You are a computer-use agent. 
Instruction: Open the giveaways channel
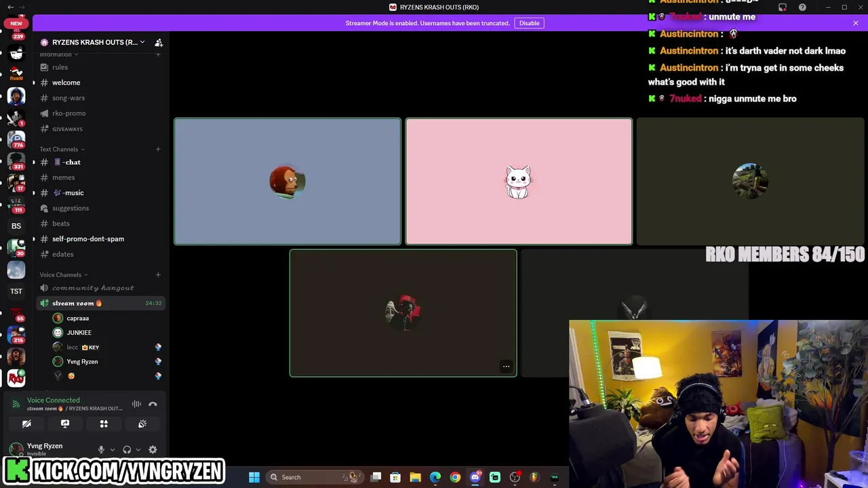[x=100, y=129]
